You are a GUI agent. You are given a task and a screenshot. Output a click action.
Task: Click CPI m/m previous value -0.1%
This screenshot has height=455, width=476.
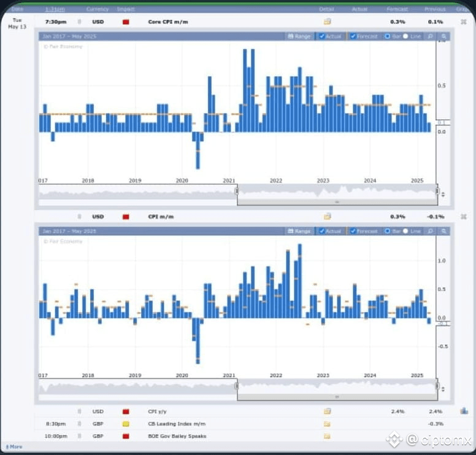[x=436, y=217]
